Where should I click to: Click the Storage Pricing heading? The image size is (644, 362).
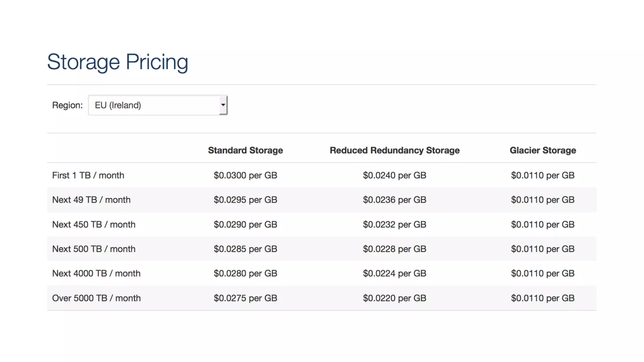(x=118, y=62)
